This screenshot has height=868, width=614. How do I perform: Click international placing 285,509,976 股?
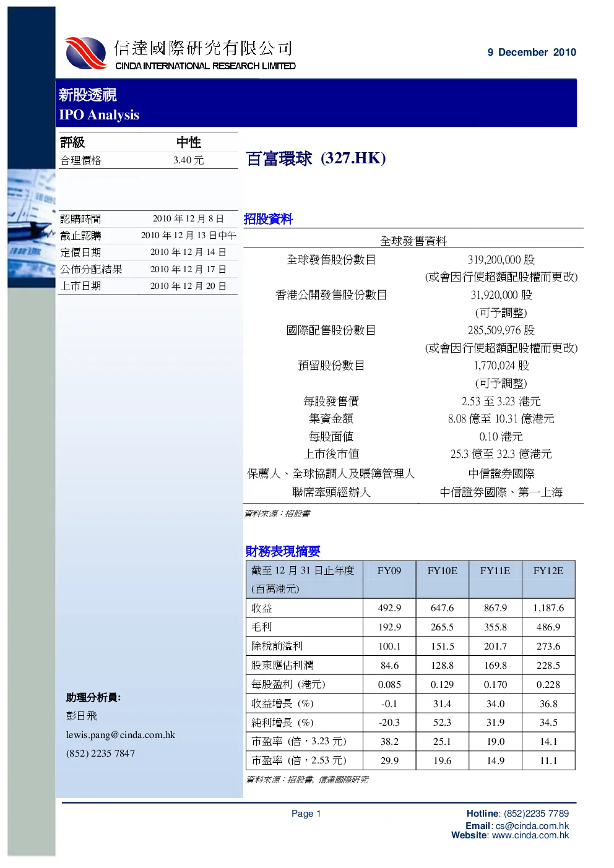(x=501, y=330)
